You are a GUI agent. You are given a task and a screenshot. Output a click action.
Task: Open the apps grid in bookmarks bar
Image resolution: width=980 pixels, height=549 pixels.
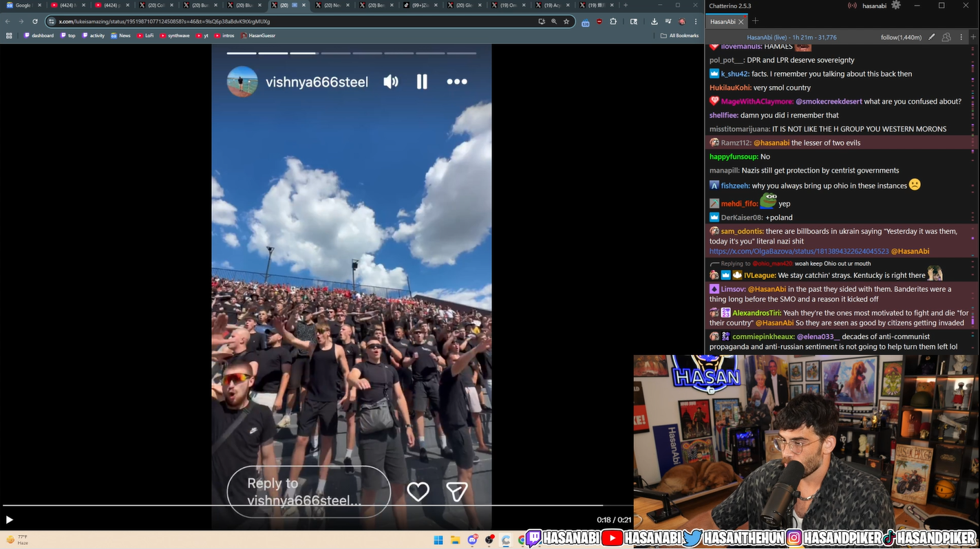tap(9, 36)
